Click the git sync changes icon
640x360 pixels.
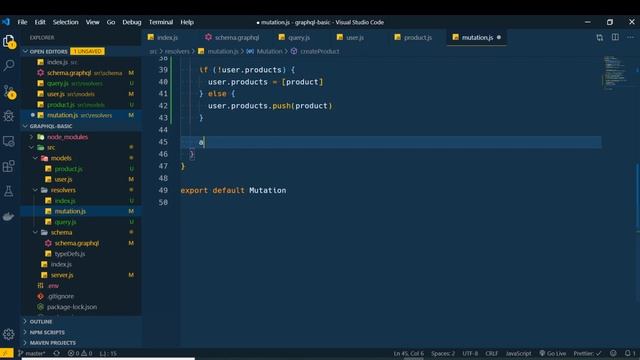pos(57,353)
